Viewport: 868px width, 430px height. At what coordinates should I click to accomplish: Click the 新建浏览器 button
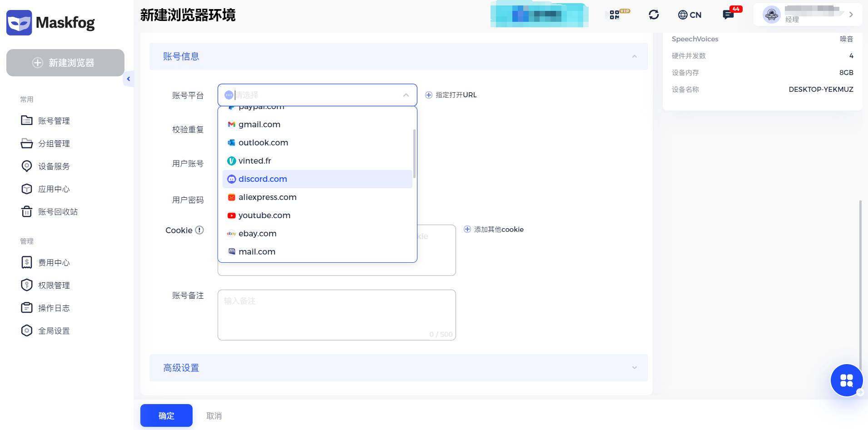65,63
